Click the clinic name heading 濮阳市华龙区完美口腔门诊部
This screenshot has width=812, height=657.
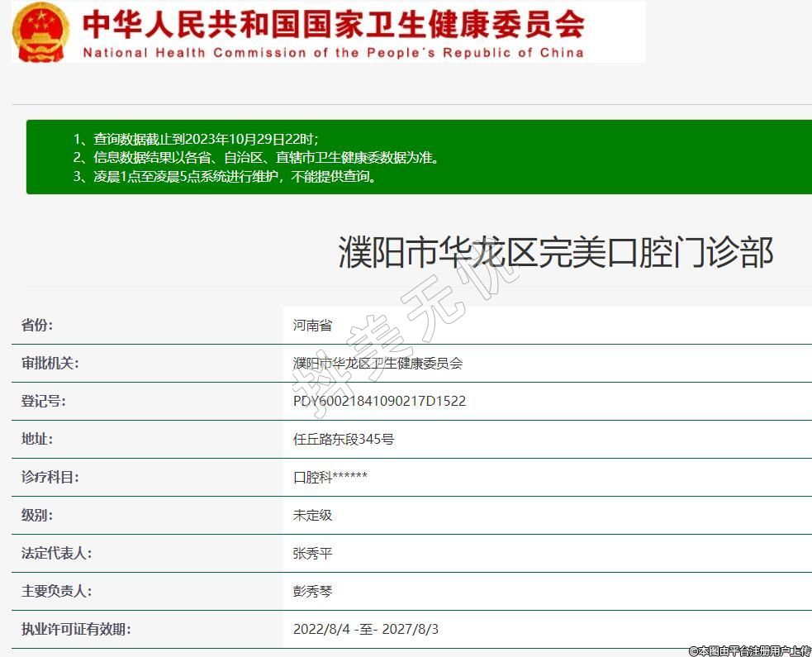tap(556, 251)
